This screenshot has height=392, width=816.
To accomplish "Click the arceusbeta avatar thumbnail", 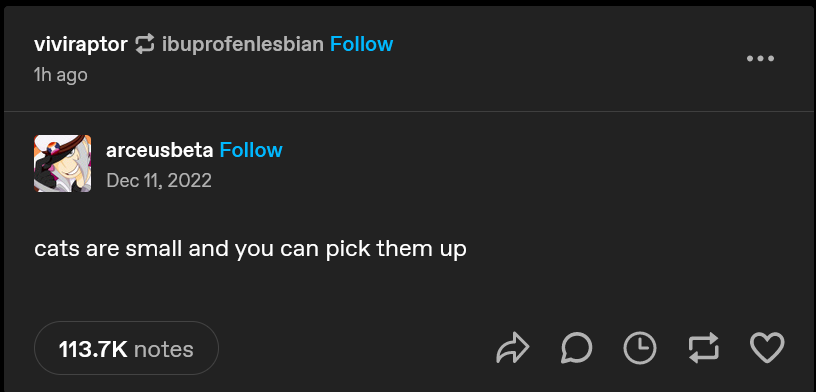I will click(x=62, y=163).
